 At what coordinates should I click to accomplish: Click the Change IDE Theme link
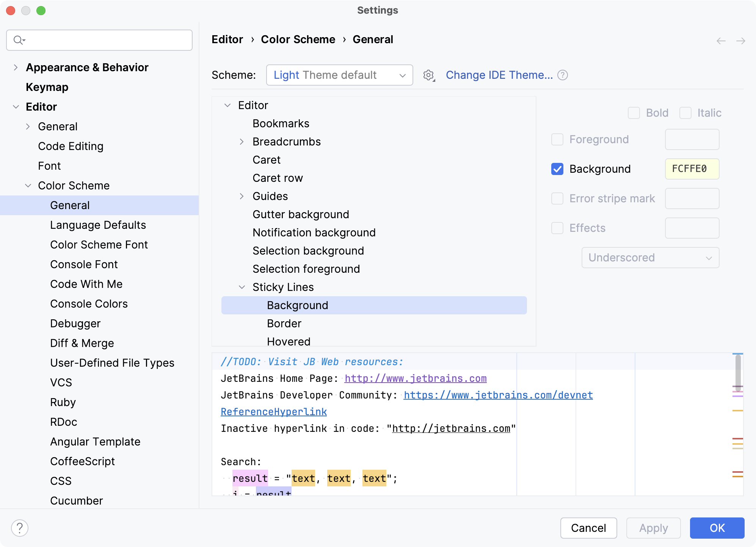(x=500, y=75)
